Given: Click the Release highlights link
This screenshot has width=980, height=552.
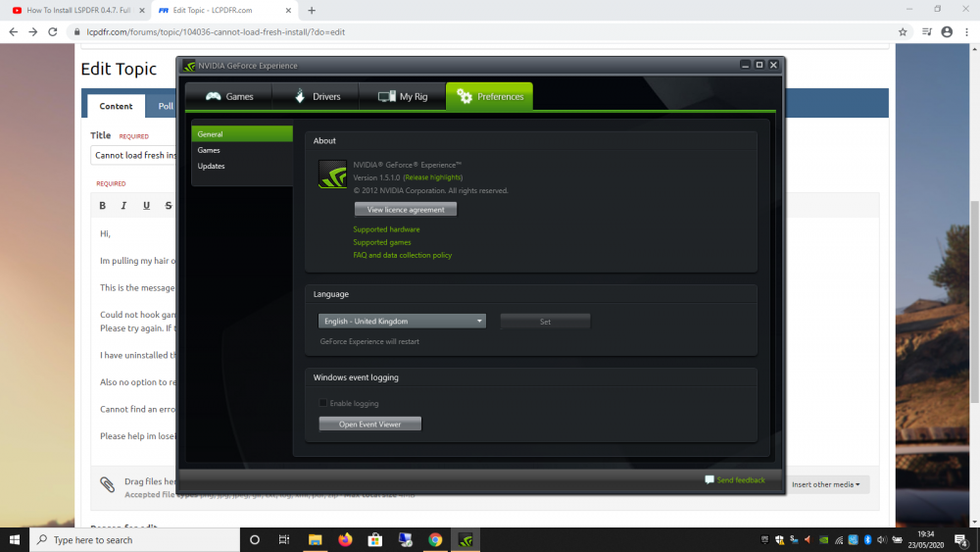Looking at the screenshot, I should click(433, 177).
